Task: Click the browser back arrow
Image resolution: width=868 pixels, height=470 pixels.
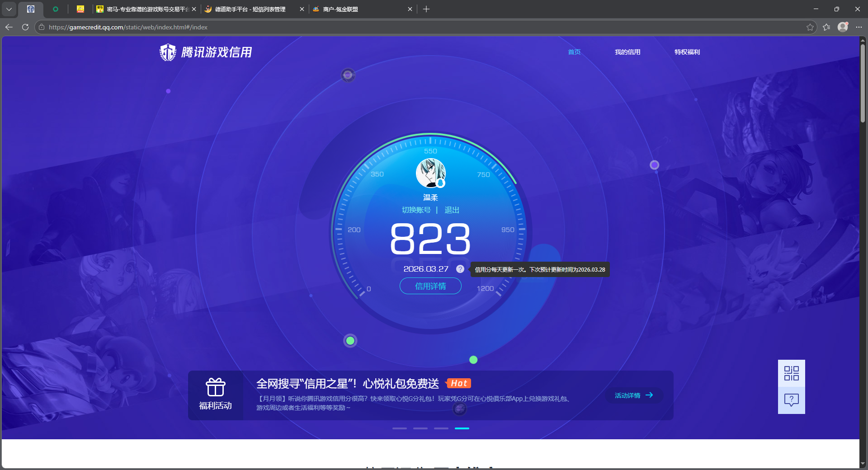Action: (x=9, y=27)
